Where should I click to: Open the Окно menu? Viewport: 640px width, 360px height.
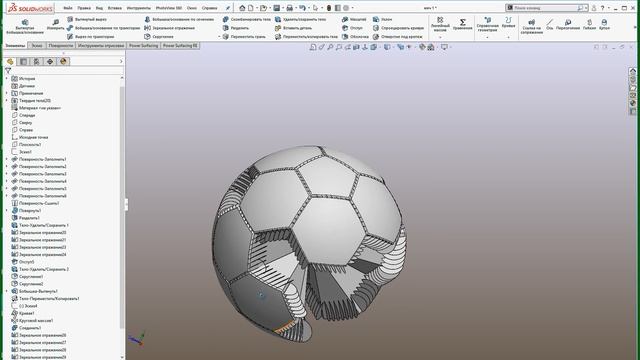pos(192,8)
